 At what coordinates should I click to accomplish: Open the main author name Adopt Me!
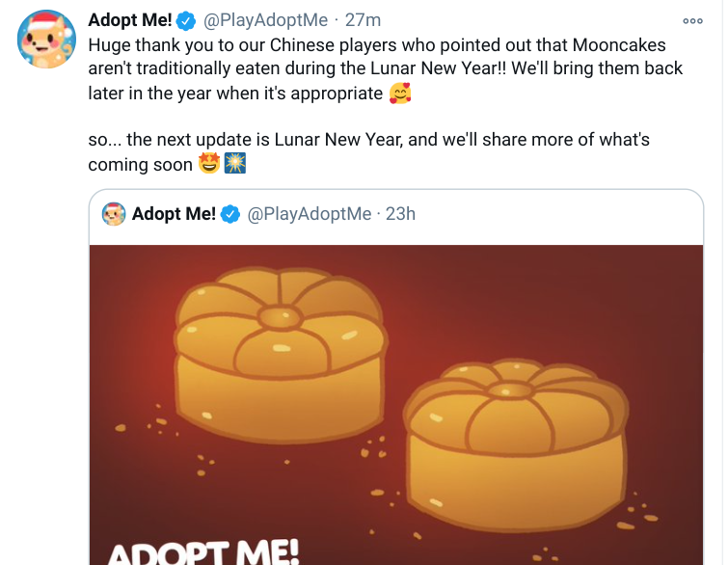(x=129, y=21)
